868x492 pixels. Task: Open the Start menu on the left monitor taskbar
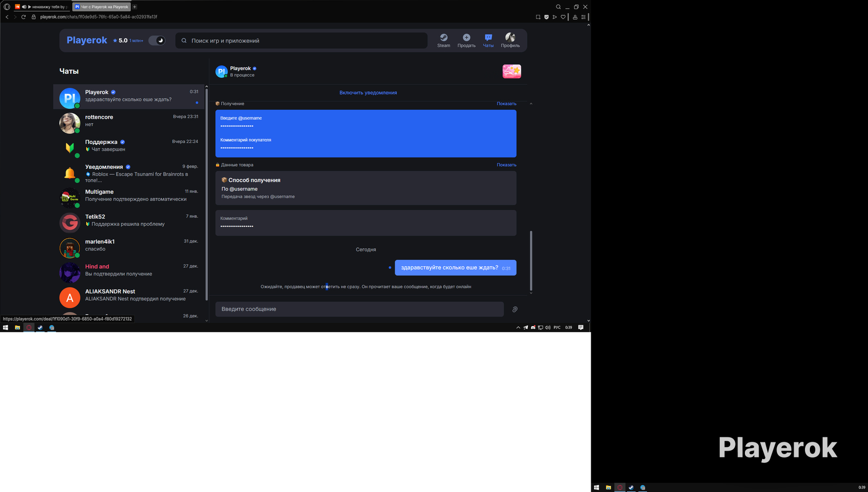(5, 327)
